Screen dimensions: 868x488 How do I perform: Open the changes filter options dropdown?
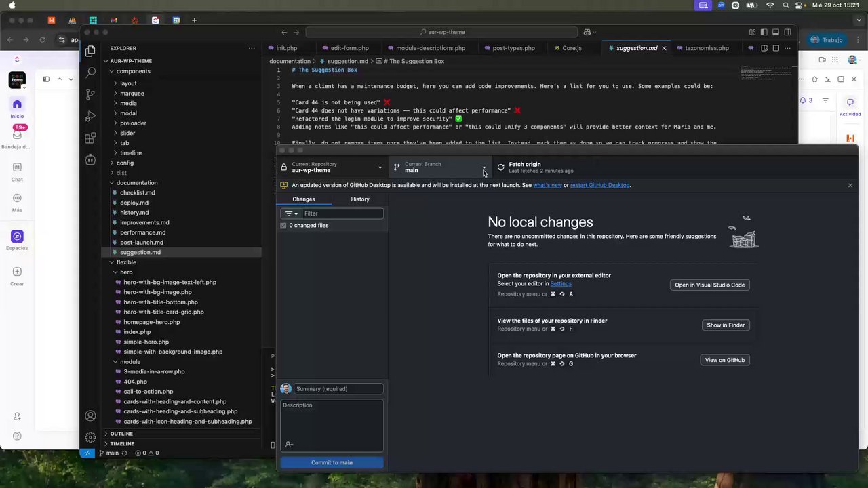(291, 213)
